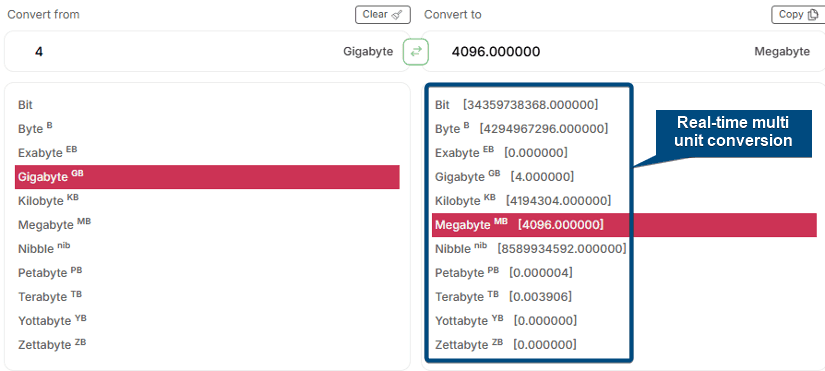Choose Terabyte [0.003906] in Convert to list
The height and width of the screenshot is (371, 825).
(x=504, y=297)
